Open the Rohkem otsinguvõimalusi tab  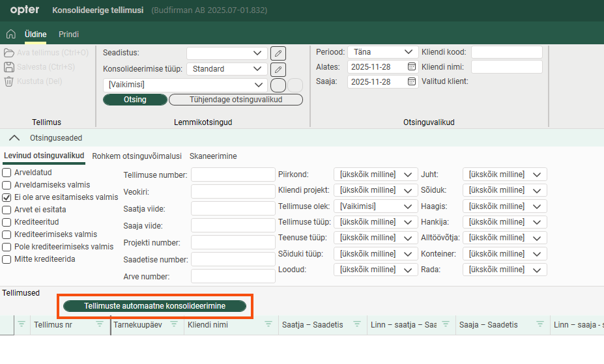(x=137, y=156)
